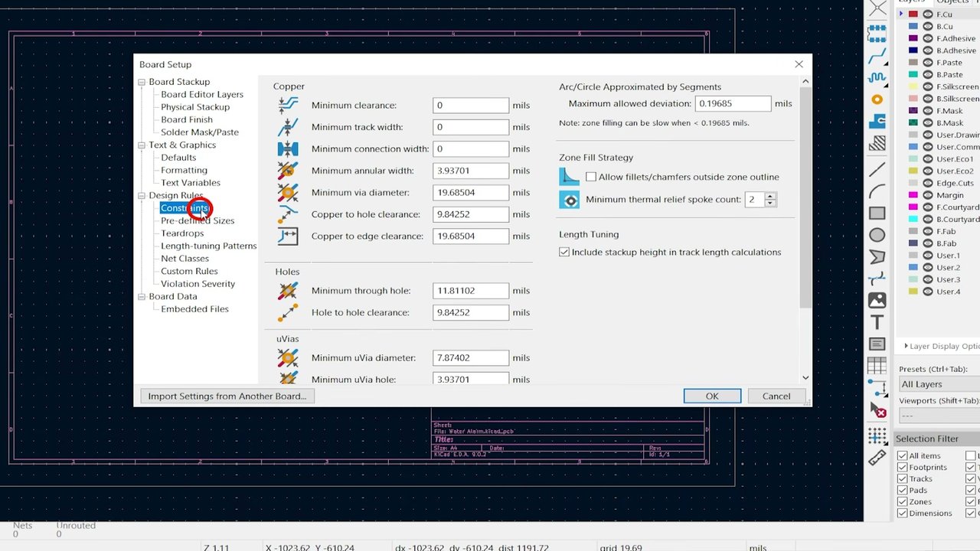Screen dimensions: 980x551
Task: Select Pre-defined Sizes in tree
Action: click(x=198, y=220)
